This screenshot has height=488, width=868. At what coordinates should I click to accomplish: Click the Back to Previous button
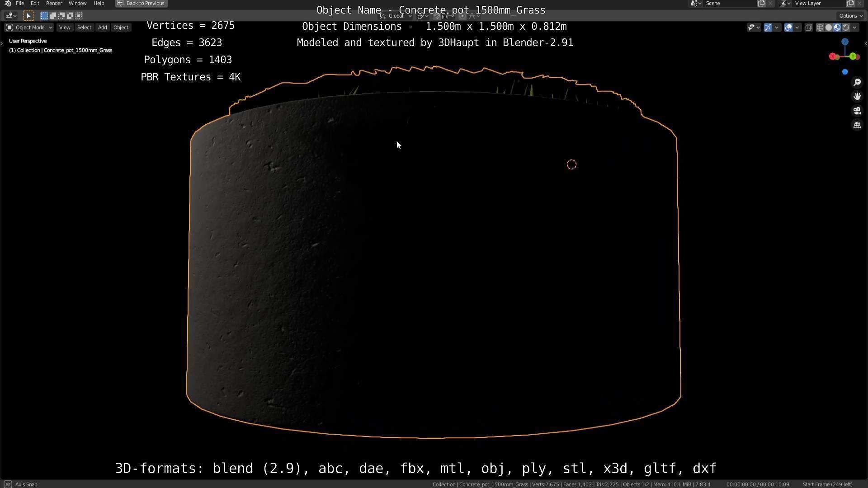pyautogui.click(x=141, y=3)
